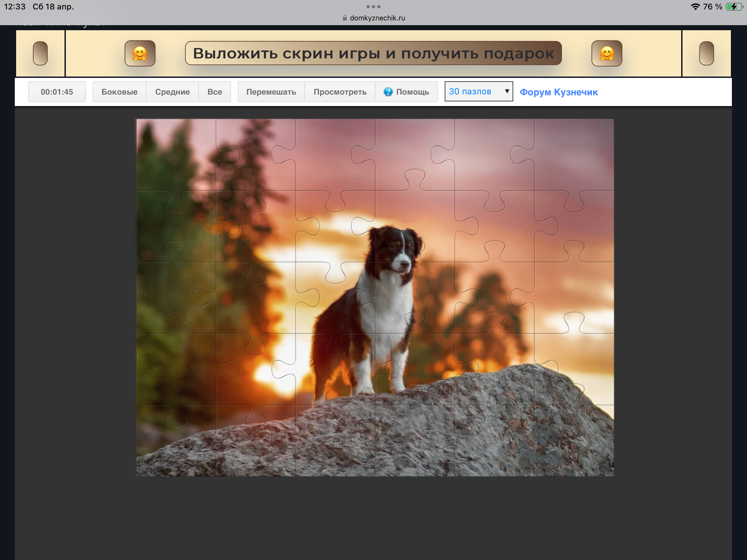Click the blue question mark Help icon
Image resolution: width=747 pixels, height=560 pixels.
click(388, 92)
